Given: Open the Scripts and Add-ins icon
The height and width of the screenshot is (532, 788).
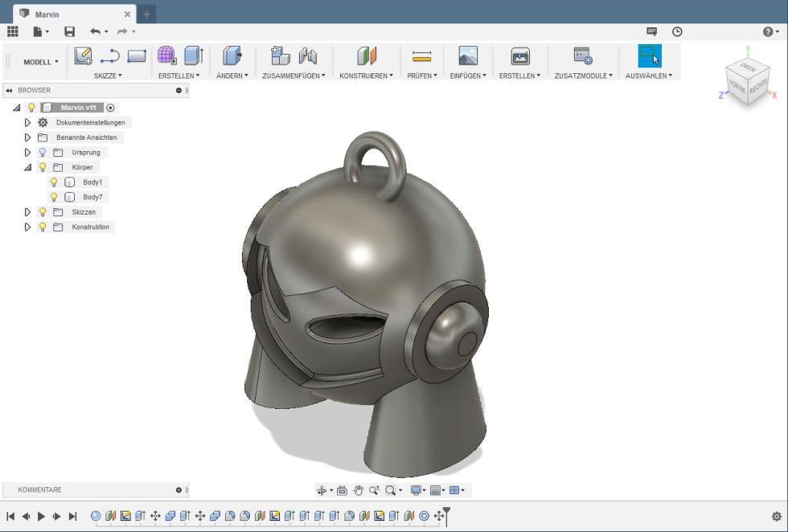Looking at the screenshot, I should (x=583, y=55).
